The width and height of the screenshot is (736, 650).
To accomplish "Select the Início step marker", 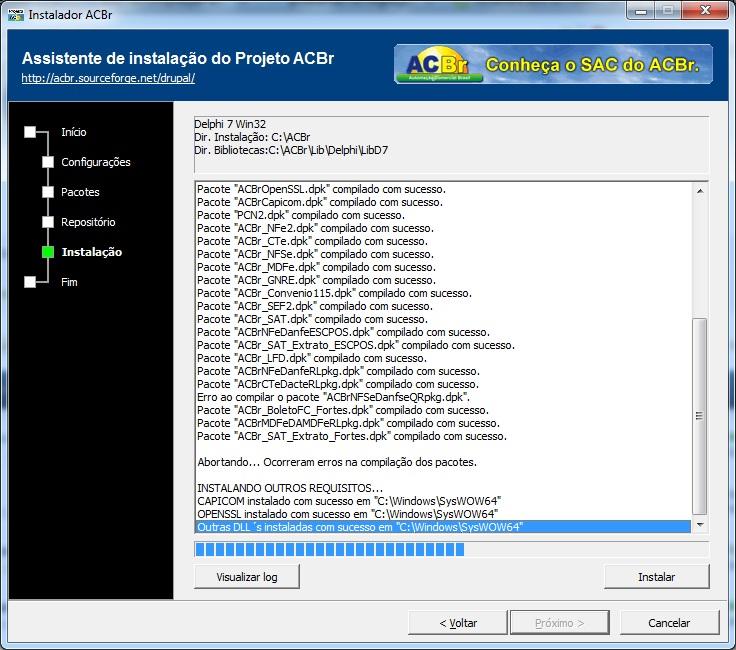I will [30, 132].
